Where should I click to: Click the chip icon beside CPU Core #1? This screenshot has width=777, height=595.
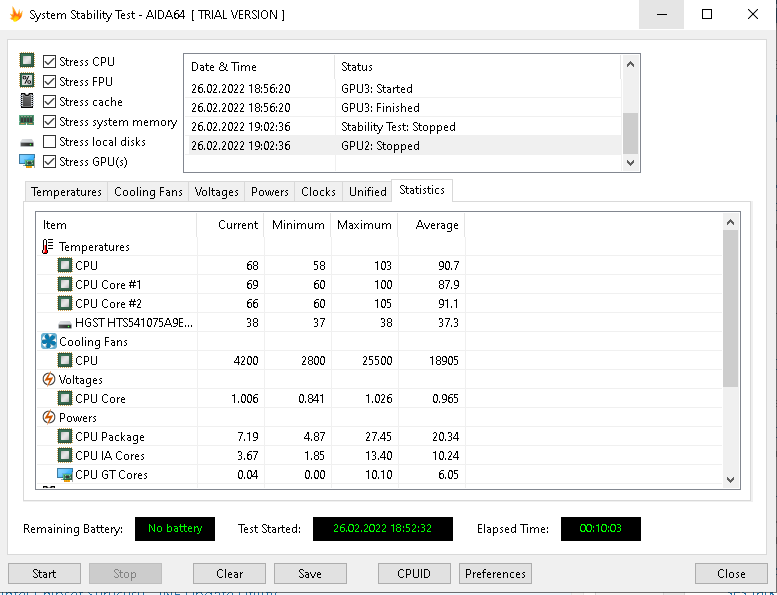65,284
